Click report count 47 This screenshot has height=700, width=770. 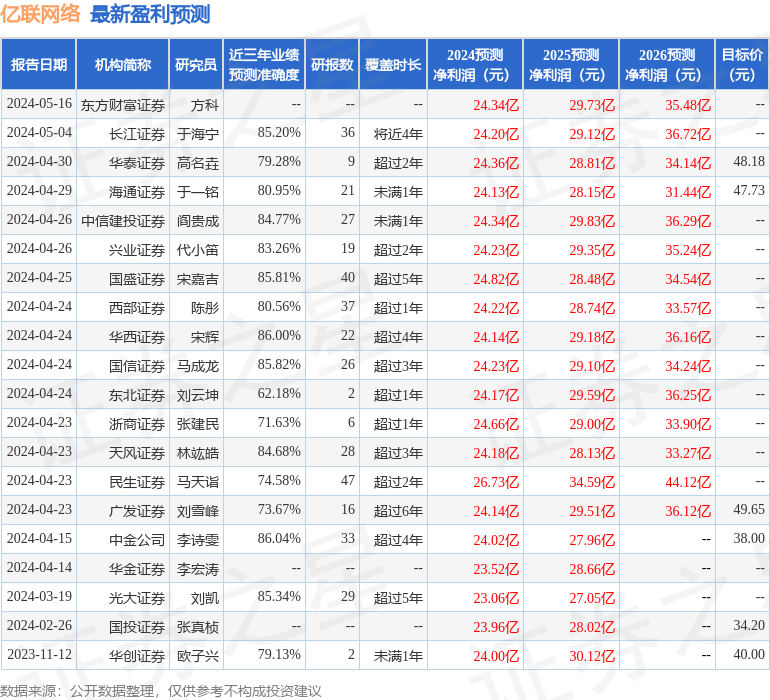pos(348,480)
